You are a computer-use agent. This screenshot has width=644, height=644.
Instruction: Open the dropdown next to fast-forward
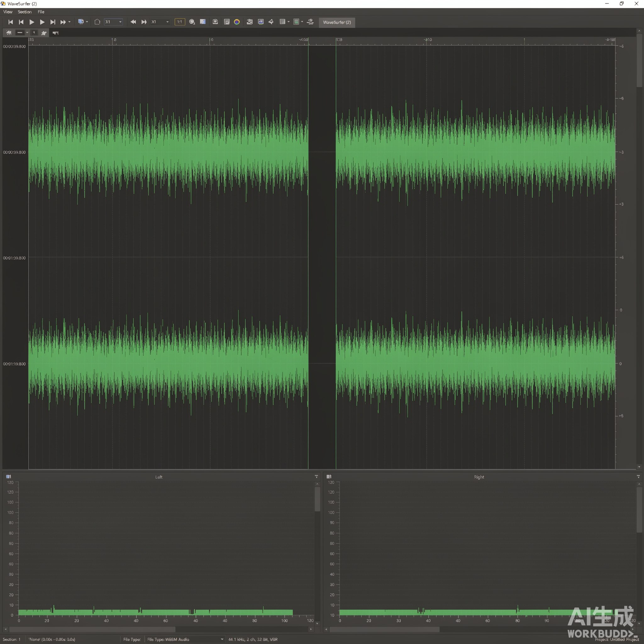pyautogui.click(x=69, y=22)
